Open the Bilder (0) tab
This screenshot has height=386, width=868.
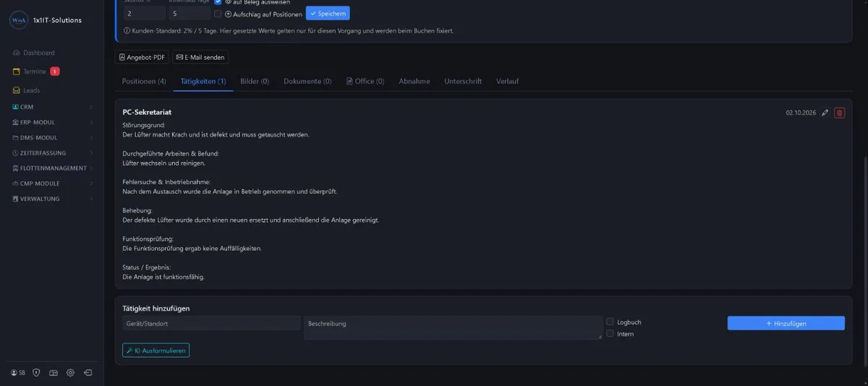point(255,81)
